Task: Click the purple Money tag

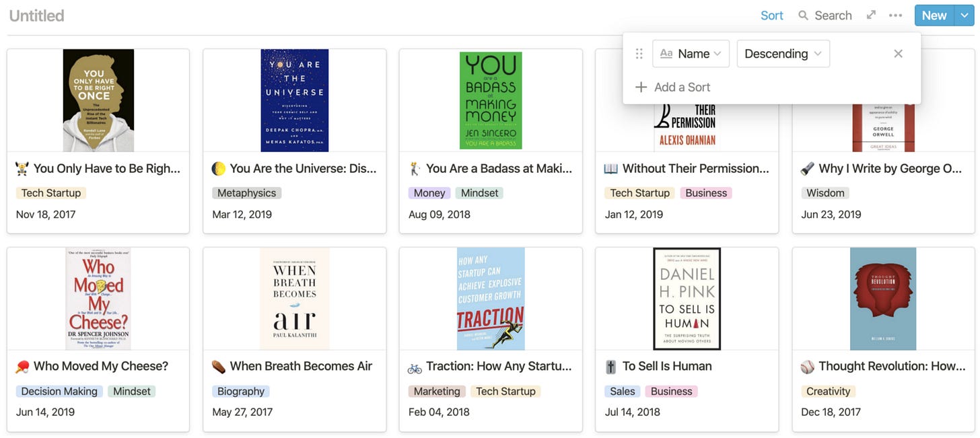Action: [429, 193]
